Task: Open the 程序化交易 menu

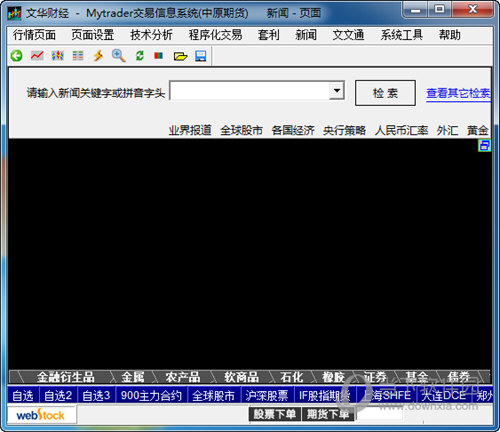Action: pos(215,35)
